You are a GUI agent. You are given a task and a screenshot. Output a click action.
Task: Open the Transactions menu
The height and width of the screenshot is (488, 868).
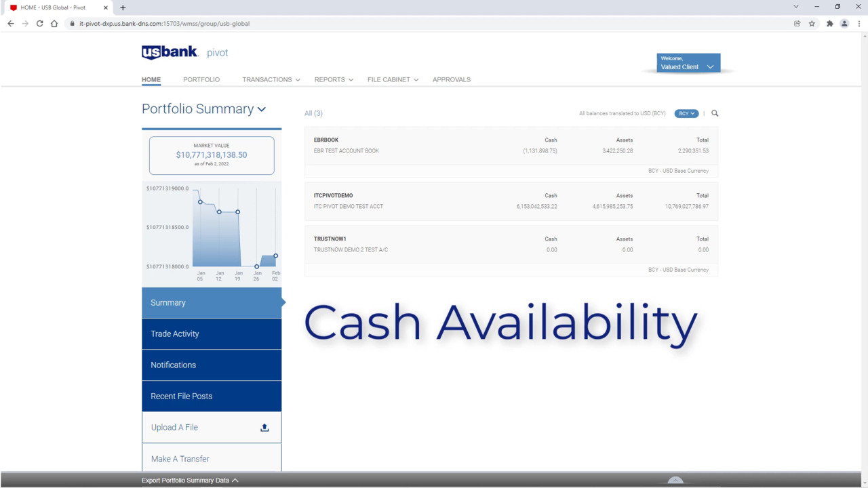pos(271,79)
